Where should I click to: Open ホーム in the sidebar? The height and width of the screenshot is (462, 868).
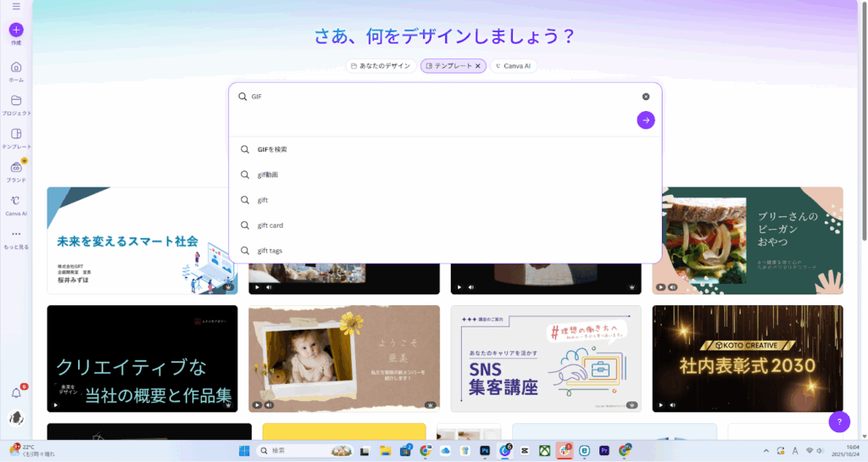16,68
